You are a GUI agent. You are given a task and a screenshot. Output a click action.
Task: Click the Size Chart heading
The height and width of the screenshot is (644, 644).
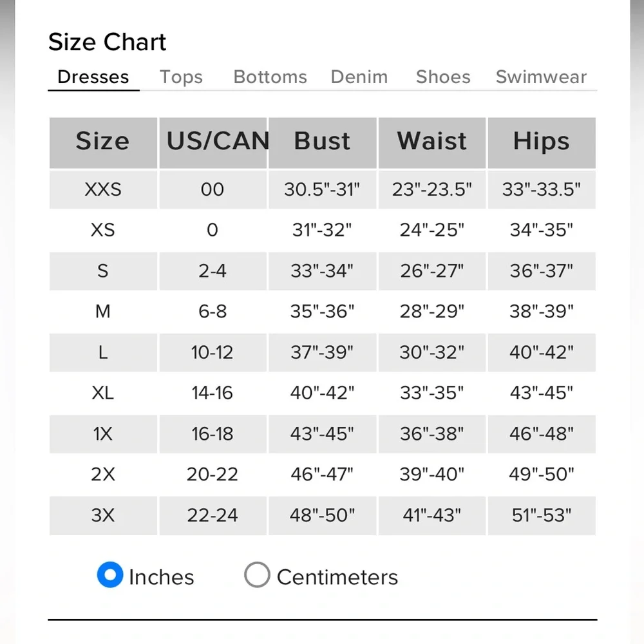tap(107, 42)
